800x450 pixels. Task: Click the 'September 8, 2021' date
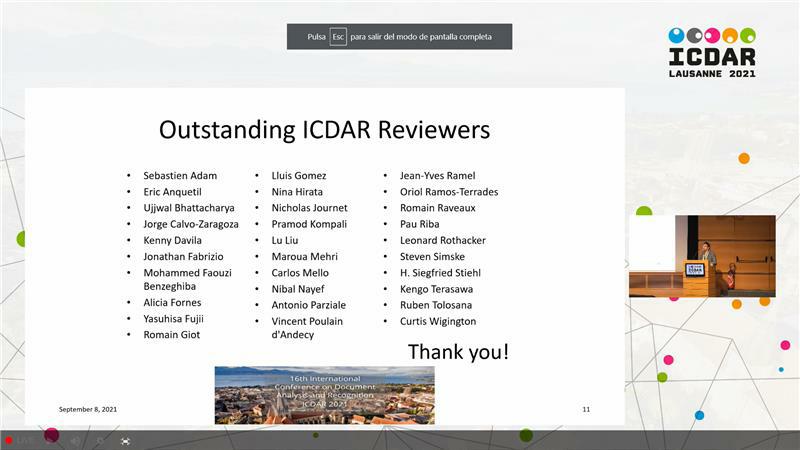tap(88, 409)
